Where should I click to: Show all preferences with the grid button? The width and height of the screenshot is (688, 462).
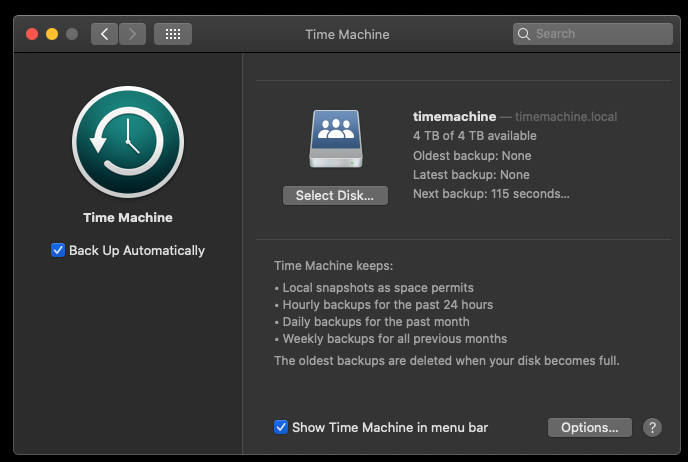(173, 34)
